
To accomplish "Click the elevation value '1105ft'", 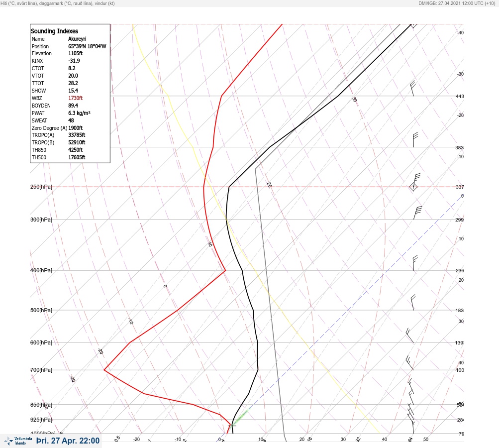I will point(75,53).
